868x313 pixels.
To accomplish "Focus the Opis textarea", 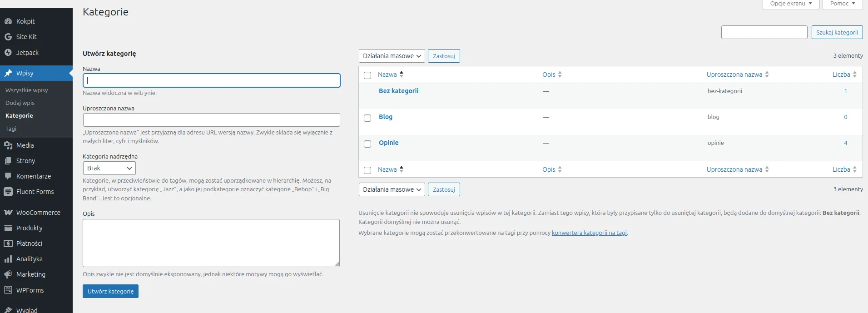I will [211, 243].
